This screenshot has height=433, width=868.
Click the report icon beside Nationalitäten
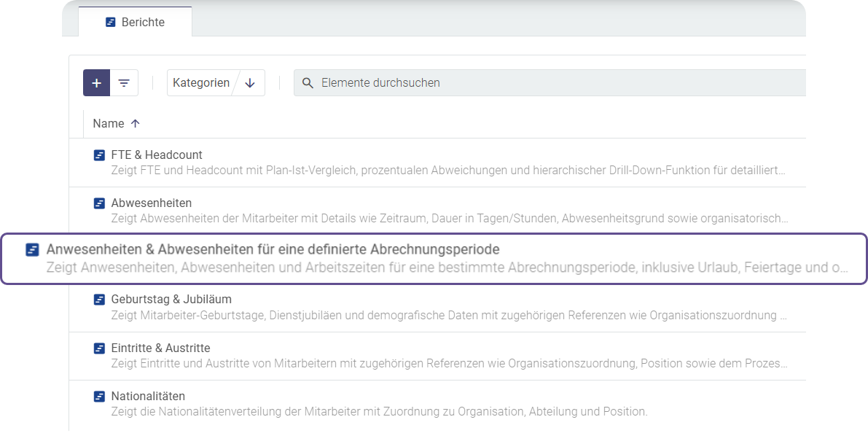[x=99, y=397]
